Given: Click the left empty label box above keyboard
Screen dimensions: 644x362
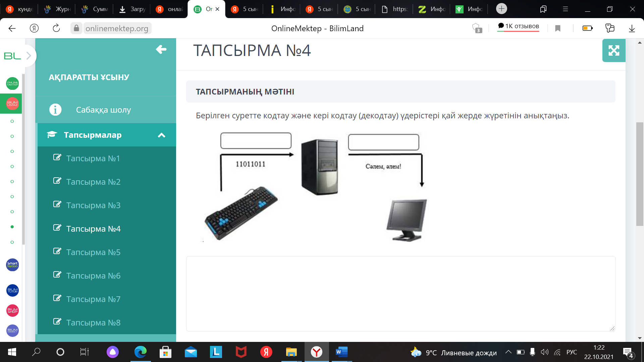Looking at the screenshot, I should [256, 141].
